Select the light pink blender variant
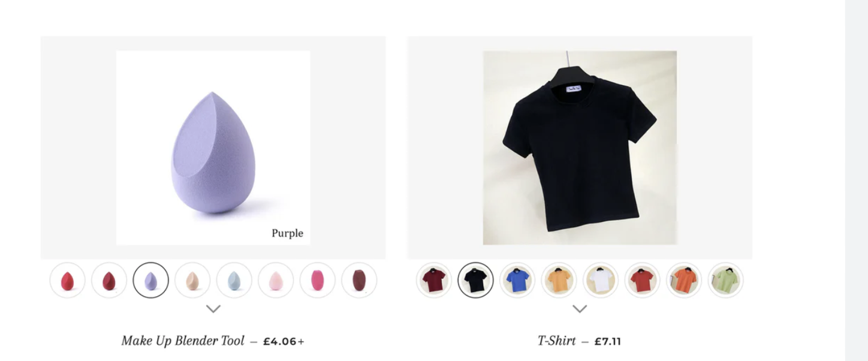The height and width of the screenshot is (361, 868). (276, 280)
